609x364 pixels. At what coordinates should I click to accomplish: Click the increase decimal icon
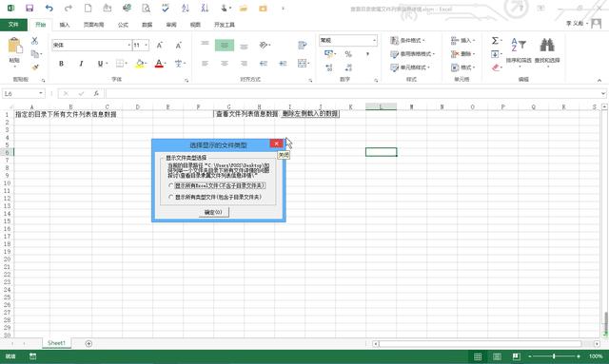click(329, 67)
